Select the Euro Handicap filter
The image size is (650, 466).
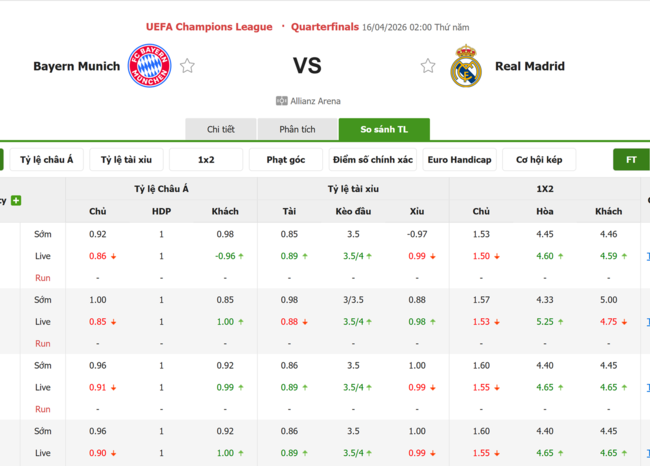[459, 160]
